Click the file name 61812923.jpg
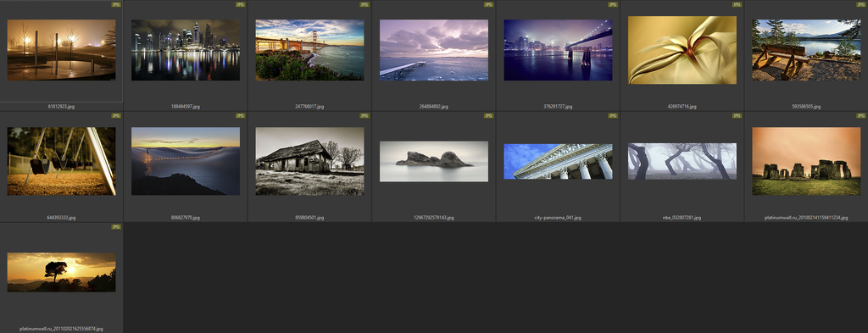The image size is (868, 333). pos(61,106)
